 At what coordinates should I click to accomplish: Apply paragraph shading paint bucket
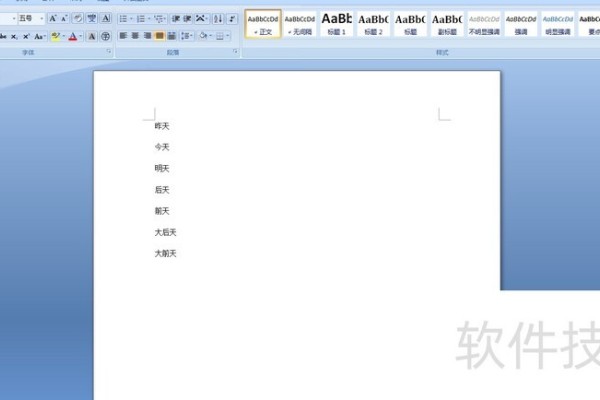point(203,36)
